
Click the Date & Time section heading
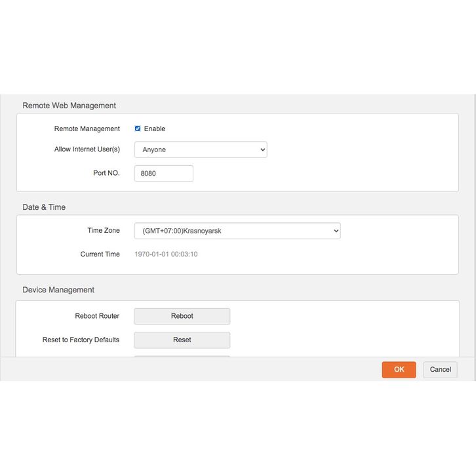point(44,207)
